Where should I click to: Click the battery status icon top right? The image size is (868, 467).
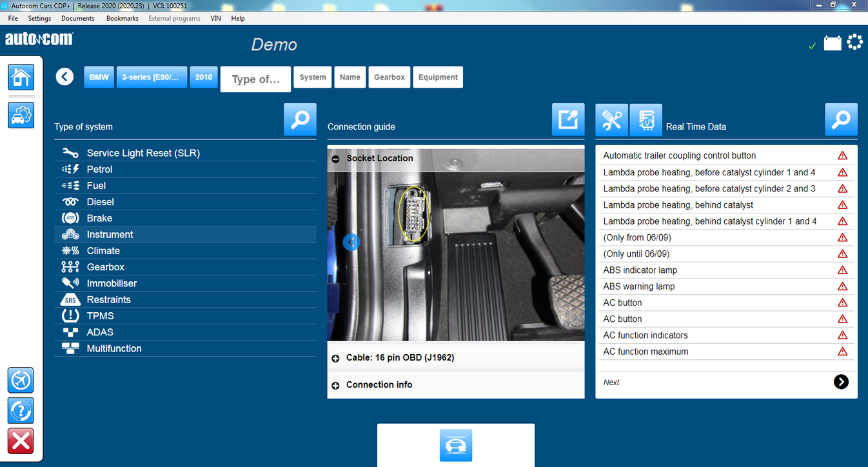(833, 41)
